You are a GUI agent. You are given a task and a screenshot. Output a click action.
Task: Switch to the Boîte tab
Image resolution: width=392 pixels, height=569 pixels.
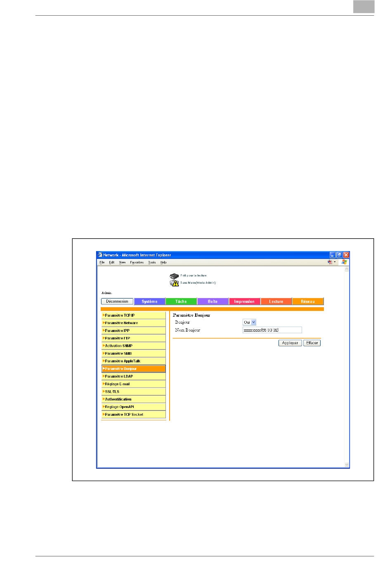(213, 302)
